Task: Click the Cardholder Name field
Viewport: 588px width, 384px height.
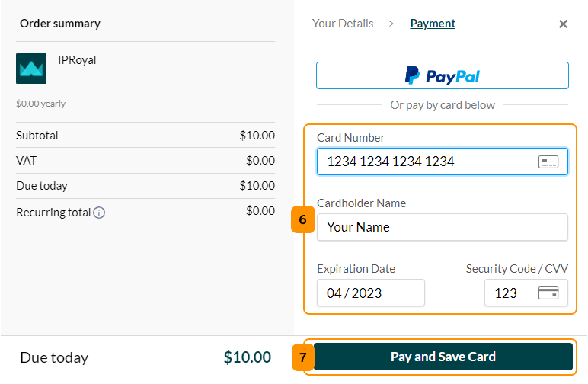Action: 442,227
